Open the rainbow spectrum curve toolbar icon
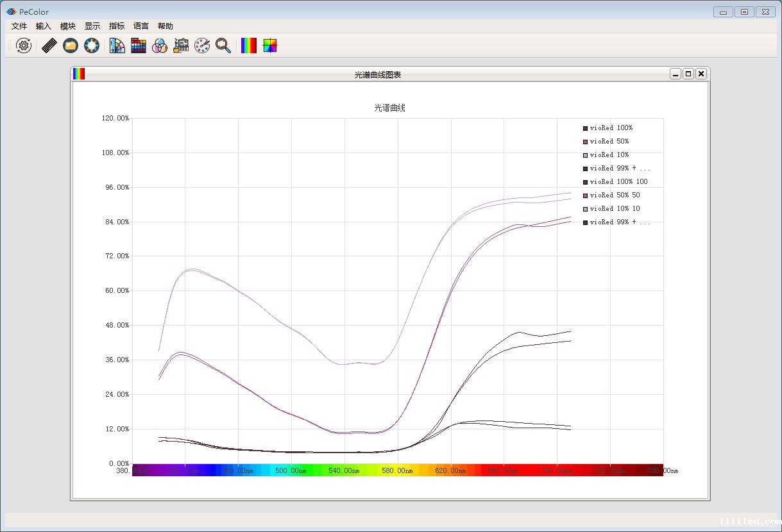The width and height of the screenshot is (782, 532). (248, 46)
